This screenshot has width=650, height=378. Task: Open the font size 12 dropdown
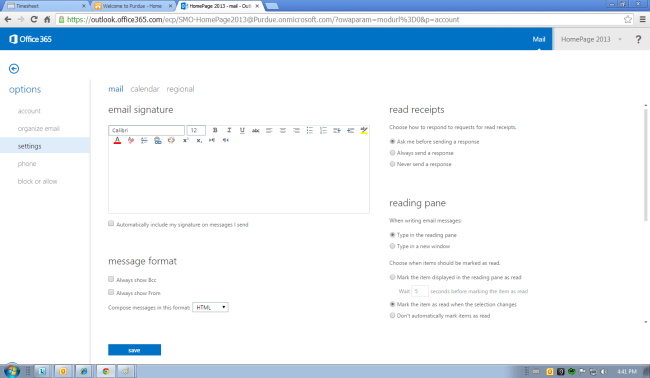pyautogui.click(x=196, y=130)
